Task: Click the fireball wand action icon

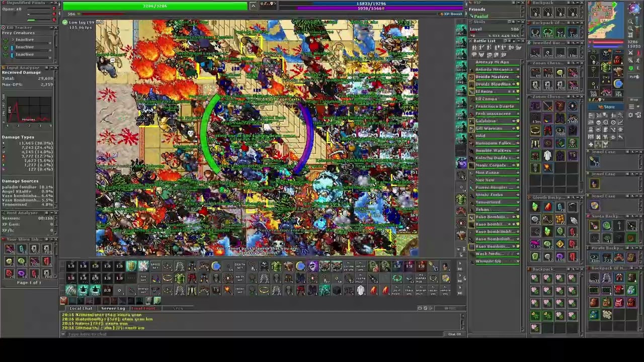Action: pyautogui.click(x=227, y=290)
